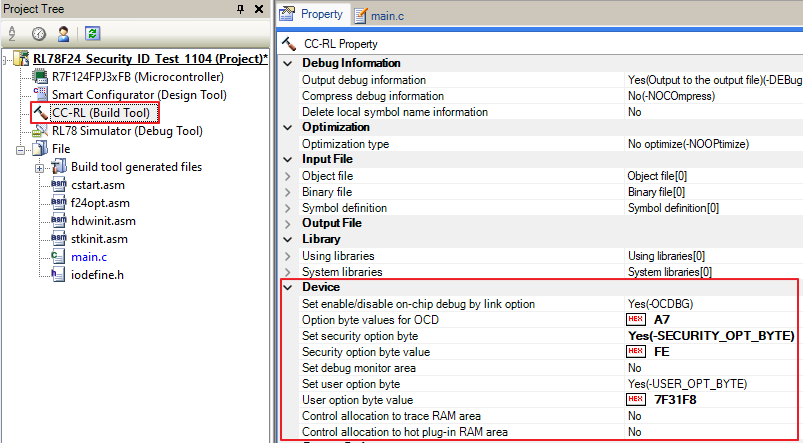
Task: Click the header file icon beside iodefine.h
Action: point(58,275)
